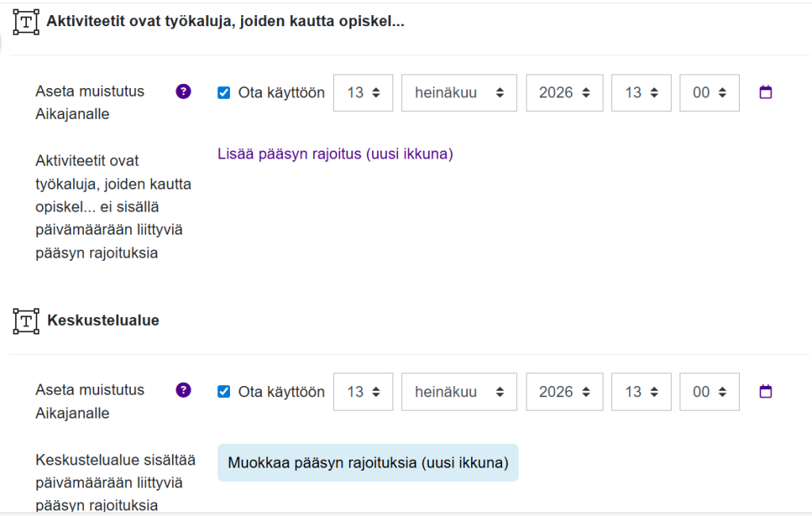The height and width of the screenshot is (516, 812).
Task: Open the help tooltip for the Keskustelualue reminder
Action: (x=183, y=392)
